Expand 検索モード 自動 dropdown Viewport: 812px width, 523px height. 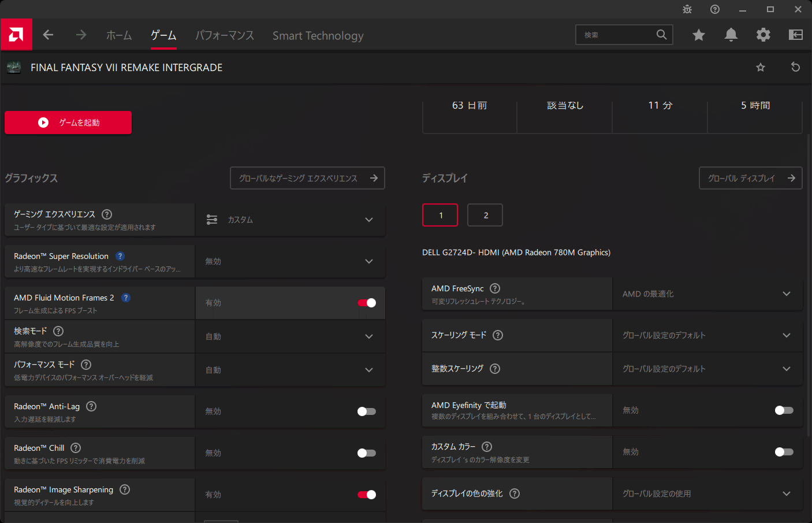290,336
